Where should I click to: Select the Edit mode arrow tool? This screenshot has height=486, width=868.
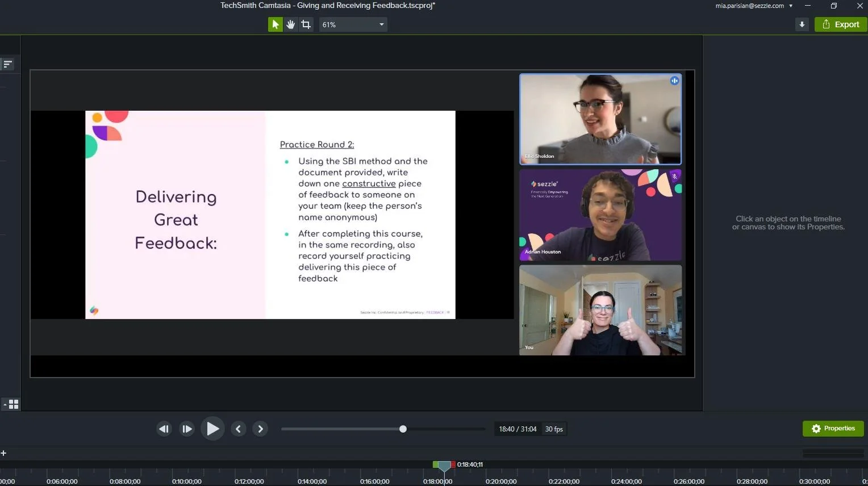coord(276,24)
